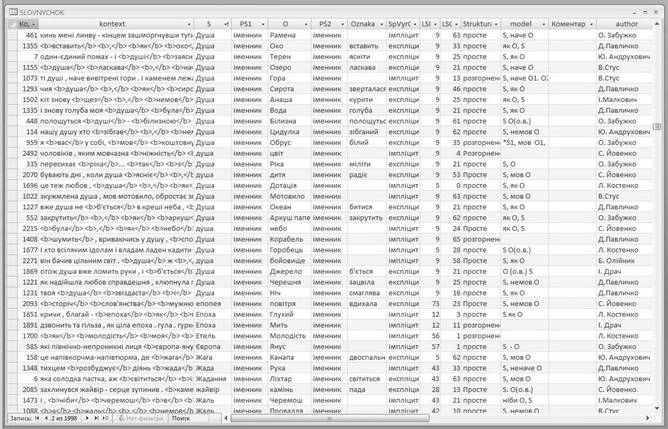The image size is (668, 429).
Task: Jump to last record navigation arrow
Action: click(x=96, y=418)
